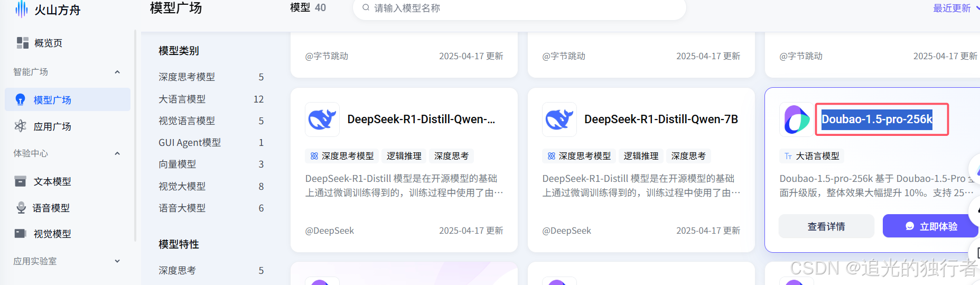This screenshot has width=980, height=285.
Task: Click the Doubao-1.5-pro-256k description text
Action: pos(876,186)
